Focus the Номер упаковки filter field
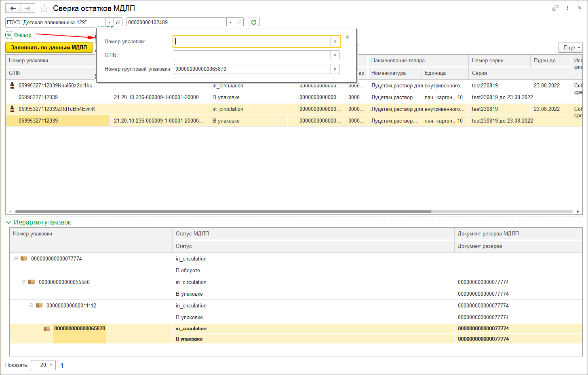This screenshot has height=375, width=588. [x=252, y=41]
